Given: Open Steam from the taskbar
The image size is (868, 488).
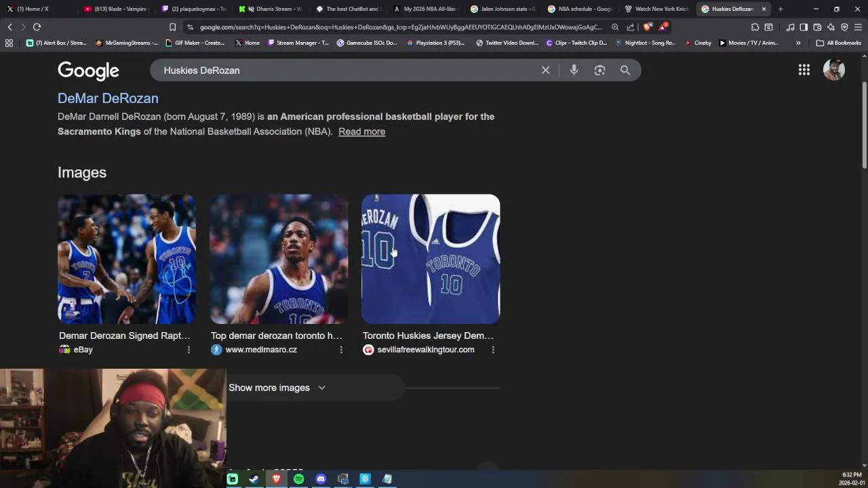Looking at the screenshot, I should (x=254, y=479).
